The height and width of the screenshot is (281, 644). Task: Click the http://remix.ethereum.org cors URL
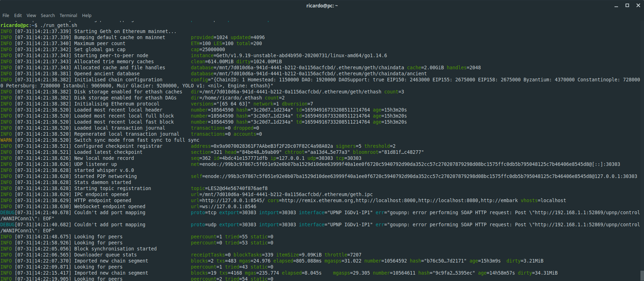coord(317,200)
